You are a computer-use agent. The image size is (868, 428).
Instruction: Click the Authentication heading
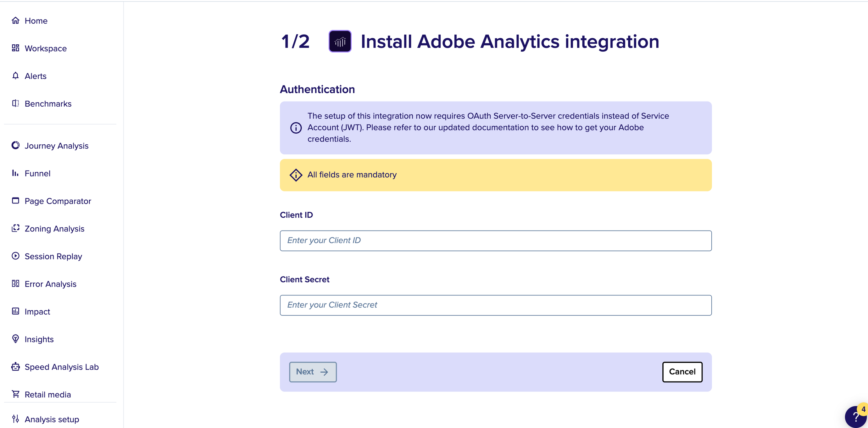(x=317, y=89)
